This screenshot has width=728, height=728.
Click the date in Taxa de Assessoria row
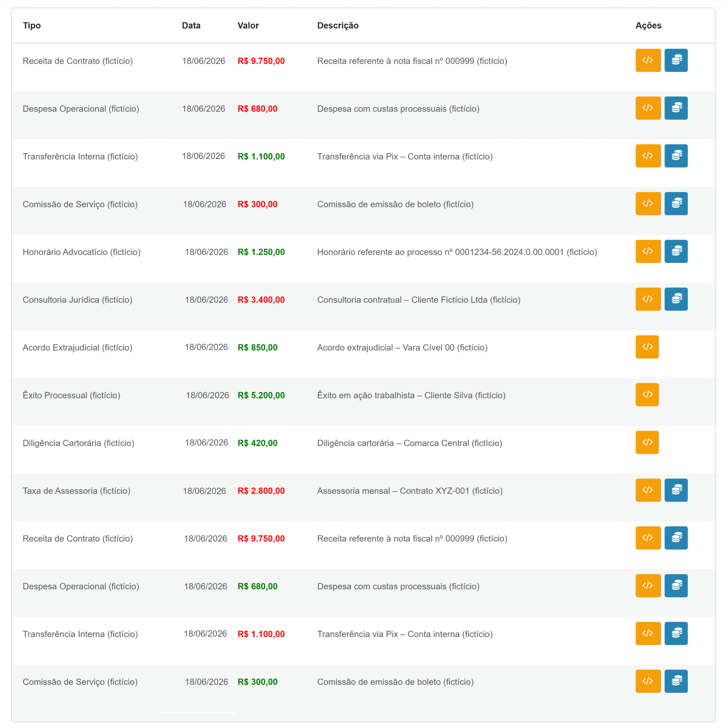pyautogui.click(x=204, y=491)
